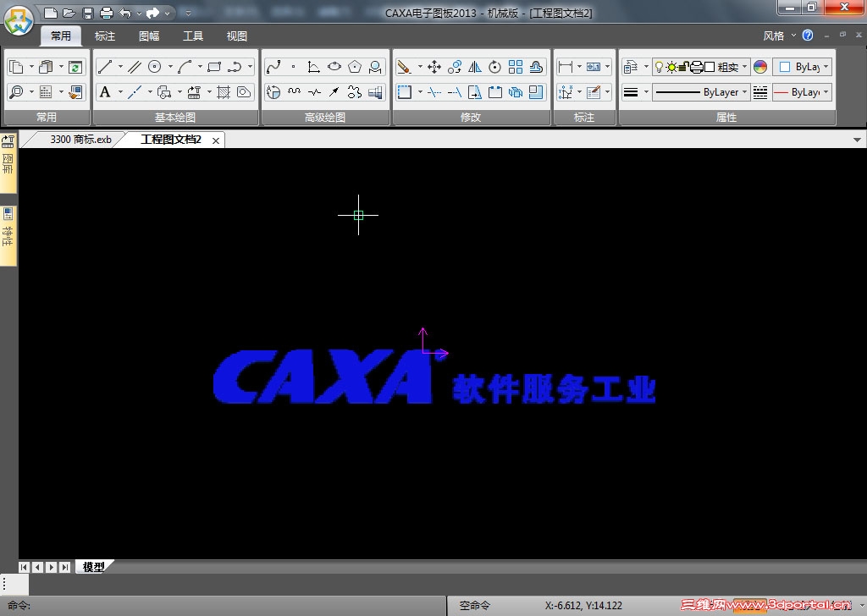Save the drawing with floppy icon

(88, 13)
